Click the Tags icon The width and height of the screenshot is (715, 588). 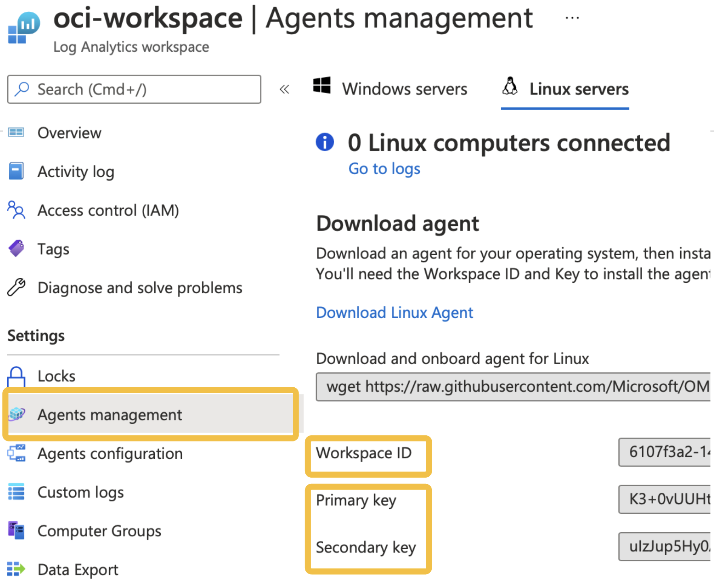point(16,248)
